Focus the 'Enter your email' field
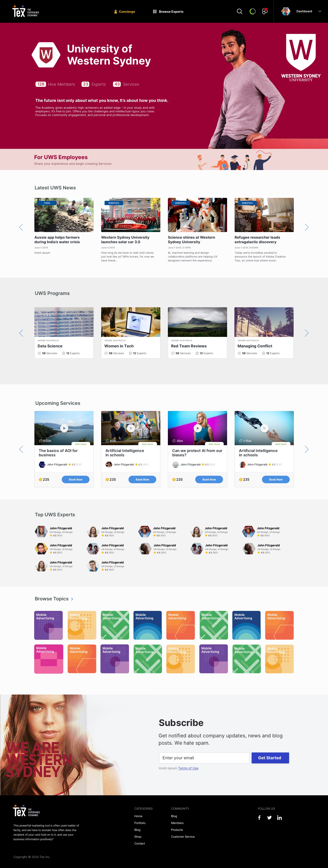This screenshot has width=328, height=868. pos(204,758)
